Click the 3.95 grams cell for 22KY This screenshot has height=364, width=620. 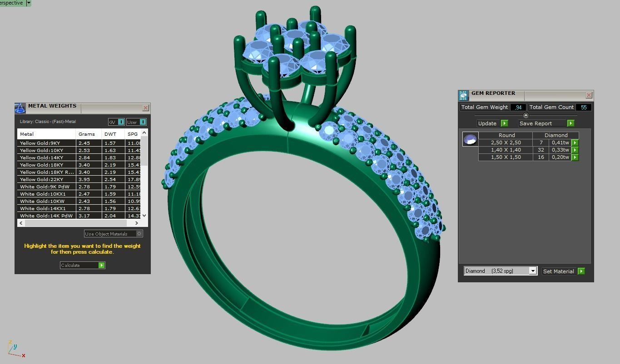[89, 179]
